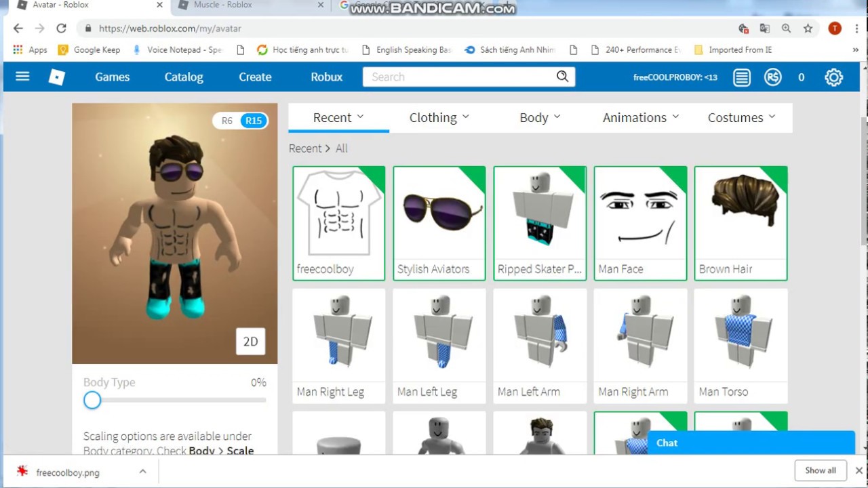Viewport: 868px width, 488px height.
Task: Unequip the Ripped Skater Pants
Action: point(540,223)
